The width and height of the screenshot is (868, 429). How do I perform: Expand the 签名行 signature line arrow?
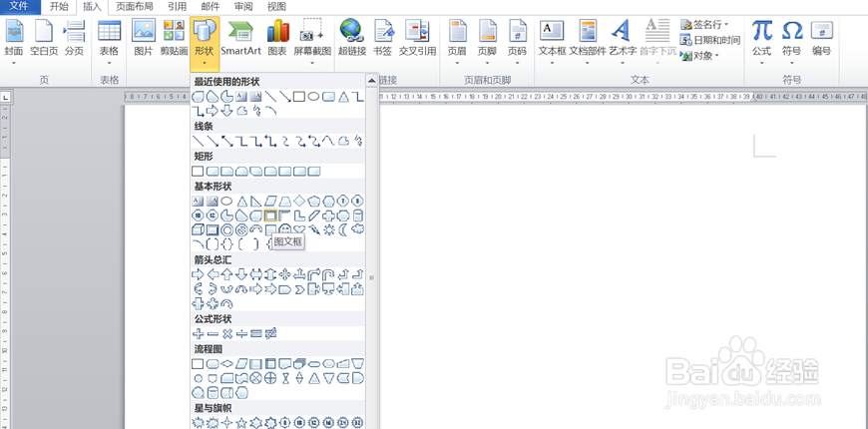click(726, 24)
